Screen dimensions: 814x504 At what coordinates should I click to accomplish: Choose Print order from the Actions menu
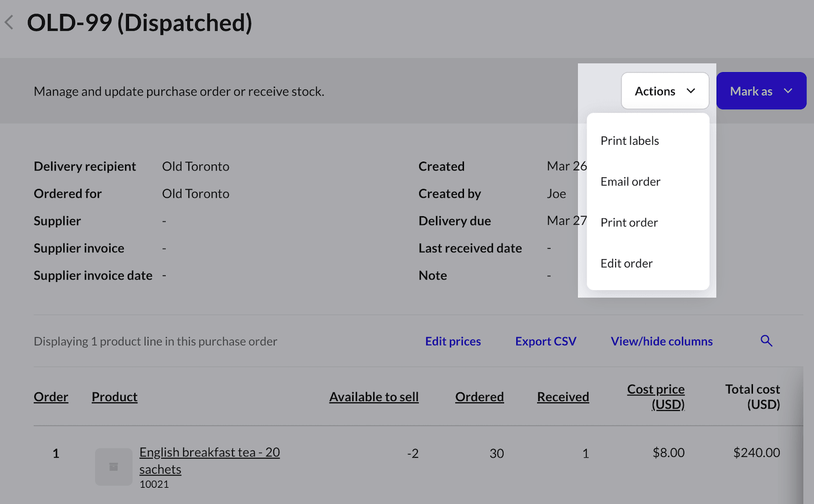pos(629,223)
